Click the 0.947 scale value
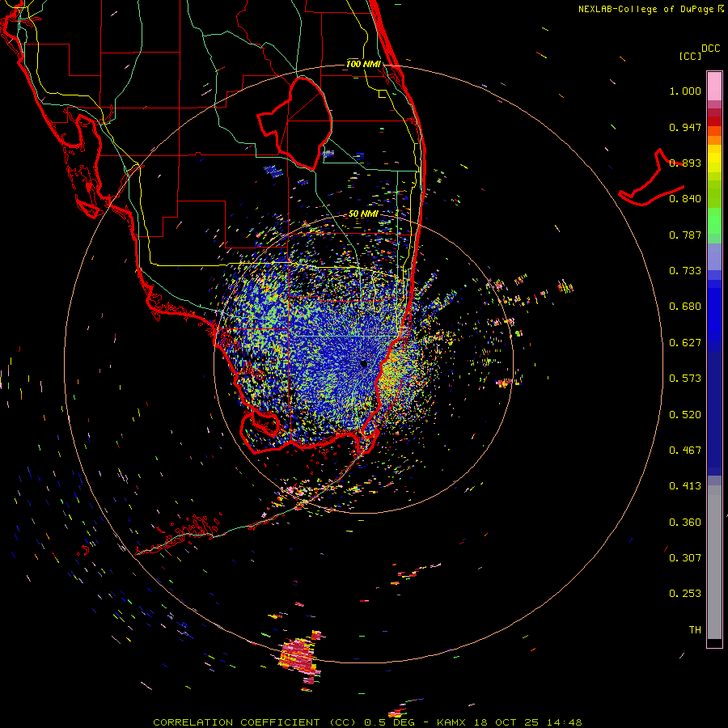Viewport: 728px width, 728px height. pos(685,127)
